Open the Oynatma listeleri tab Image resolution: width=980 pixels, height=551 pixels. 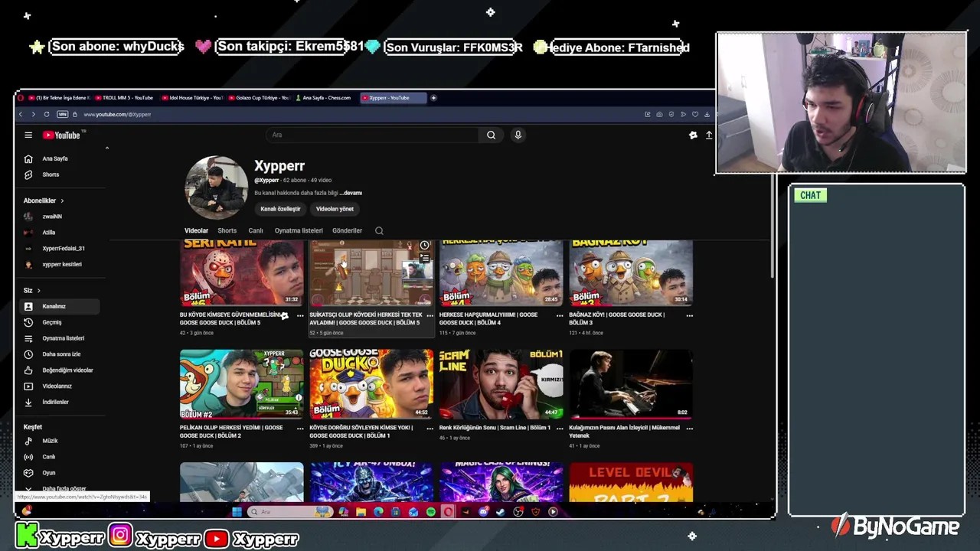pos(299,230)
